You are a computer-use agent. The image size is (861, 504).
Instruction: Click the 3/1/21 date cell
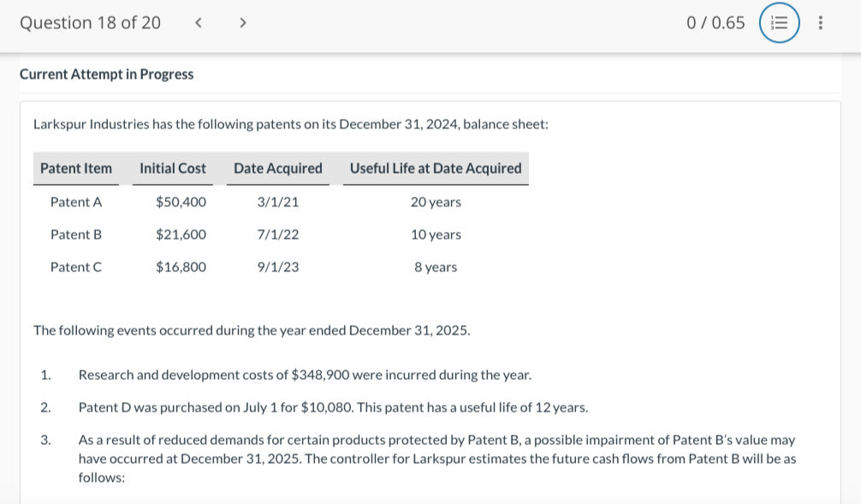tap(278, 202)
